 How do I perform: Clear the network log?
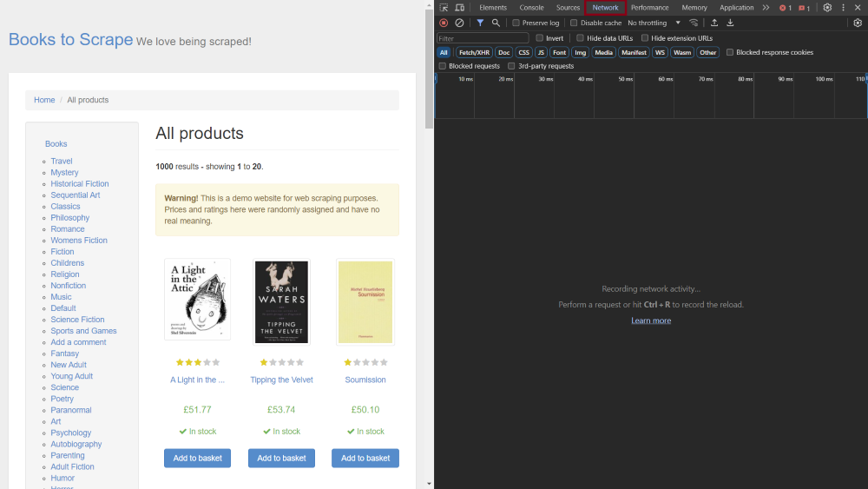(459, 23)
